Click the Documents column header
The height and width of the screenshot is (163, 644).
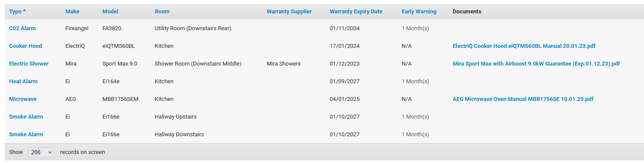467,12
